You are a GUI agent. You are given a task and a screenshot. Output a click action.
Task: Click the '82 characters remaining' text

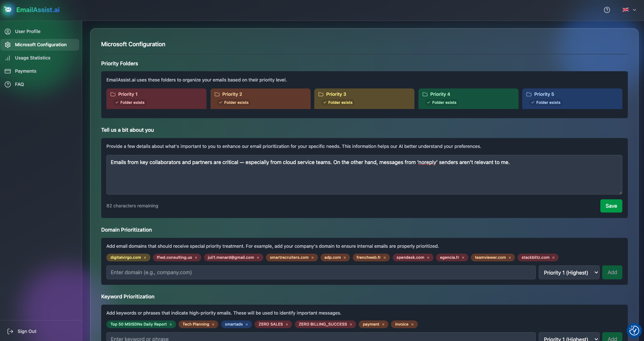(x=132, y=206)
